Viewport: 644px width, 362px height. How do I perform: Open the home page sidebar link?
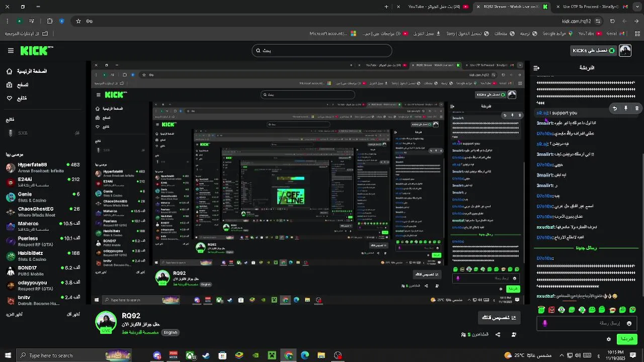click(x=27, y=71)
